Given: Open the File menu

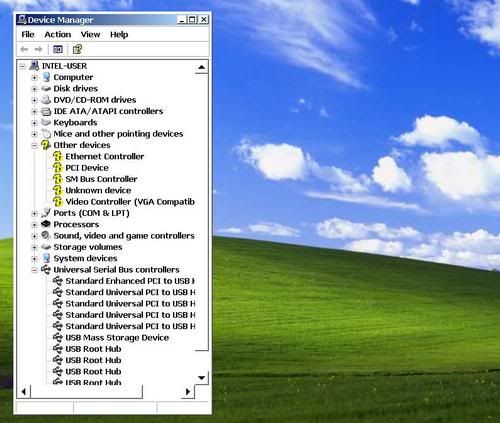Looking at the screenshot, I should coord(28,34).
